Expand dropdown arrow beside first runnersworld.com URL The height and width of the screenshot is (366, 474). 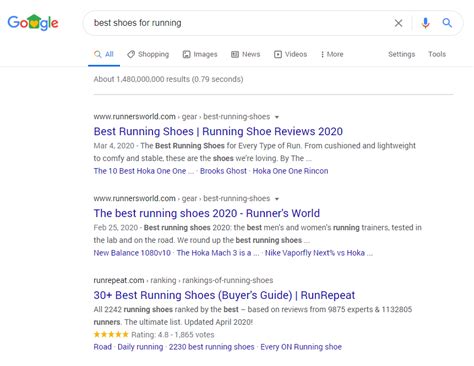click(x=277, y=117)
